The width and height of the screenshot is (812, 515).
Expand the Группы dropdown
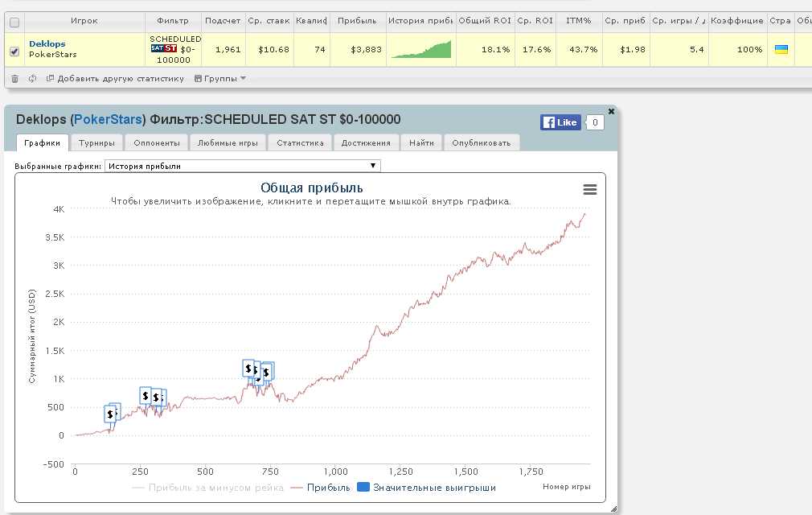click(220, 79)
